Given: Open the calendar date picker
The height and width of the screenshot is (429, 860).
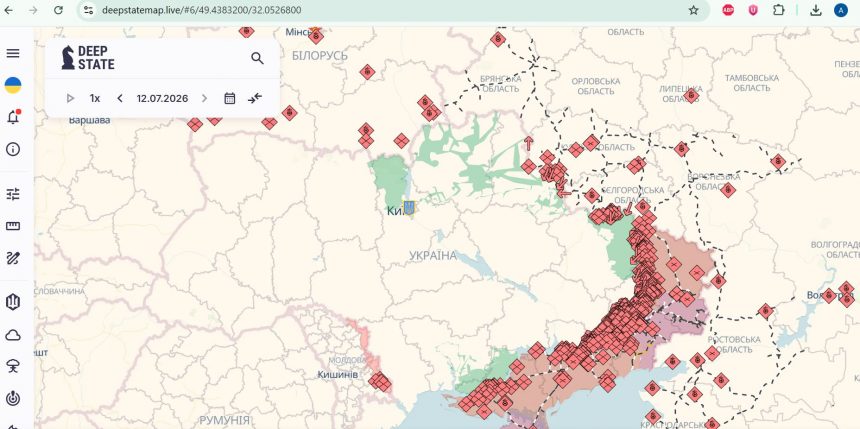Looking at the screenshot, I should coord(230,98).
